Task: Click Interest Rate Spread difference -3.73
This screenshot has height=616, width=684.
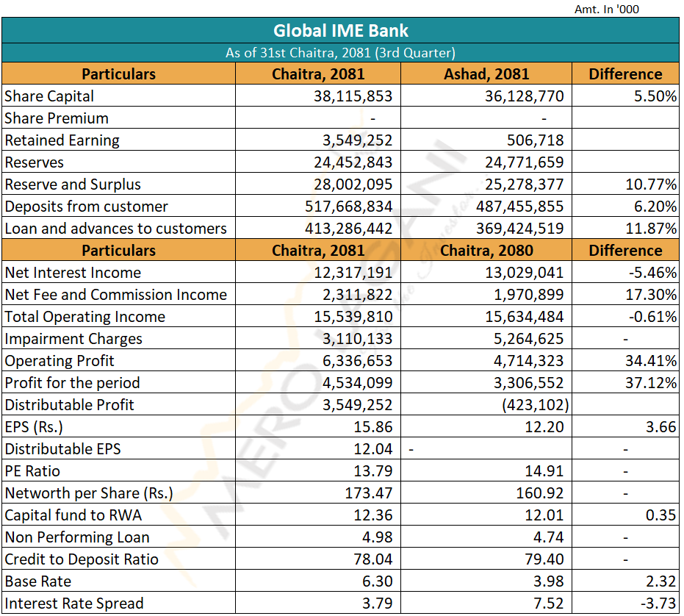Action: point(658,604)
